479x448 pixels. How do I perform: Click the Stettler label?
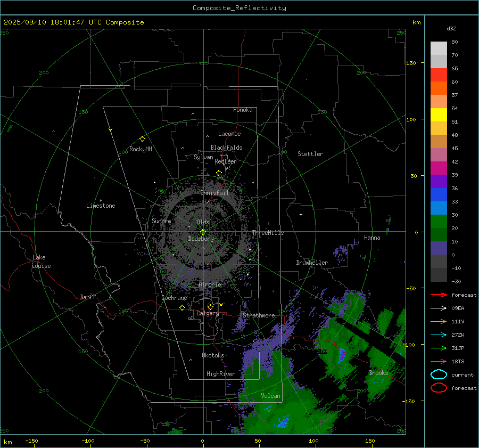[310, 154]
